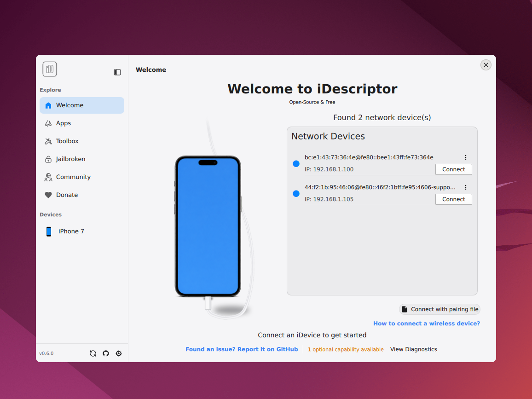532x399 pixels.
Task: Open the Donate page
Action: click(x=82, y=195)
